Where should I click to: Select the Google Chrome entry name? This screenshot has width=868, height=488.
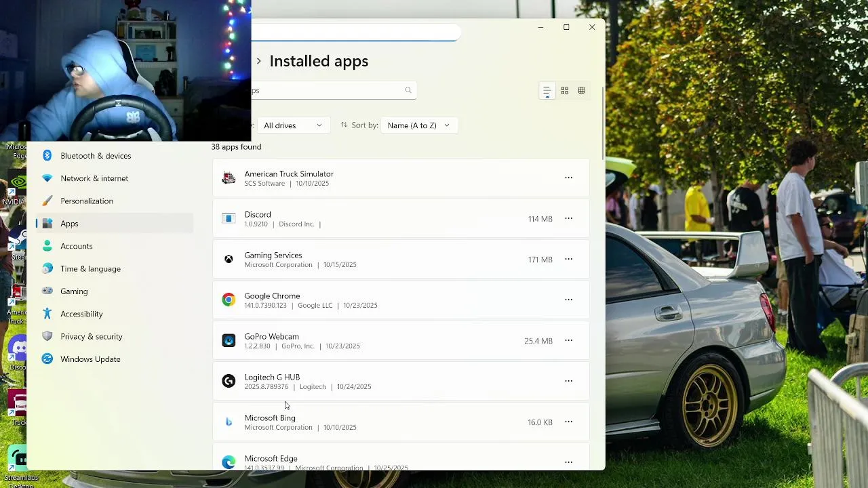tap(272, 296)
